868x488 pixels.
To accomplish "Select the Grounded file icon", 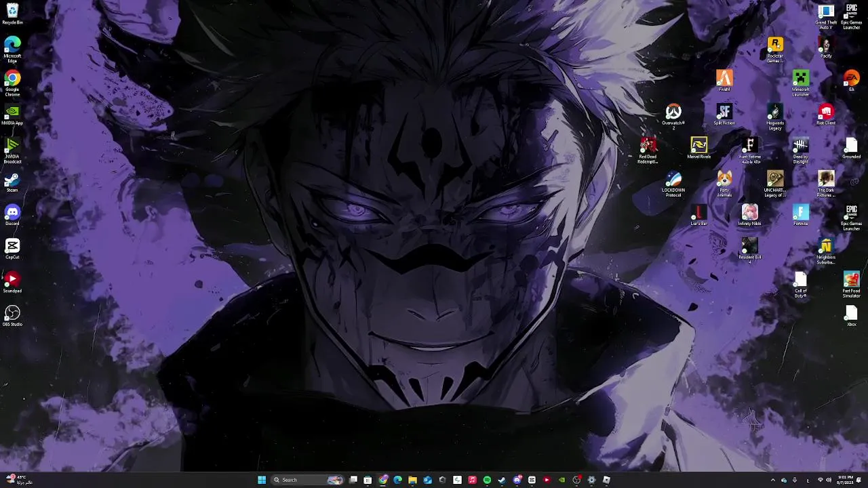I will tap(852, 148).
